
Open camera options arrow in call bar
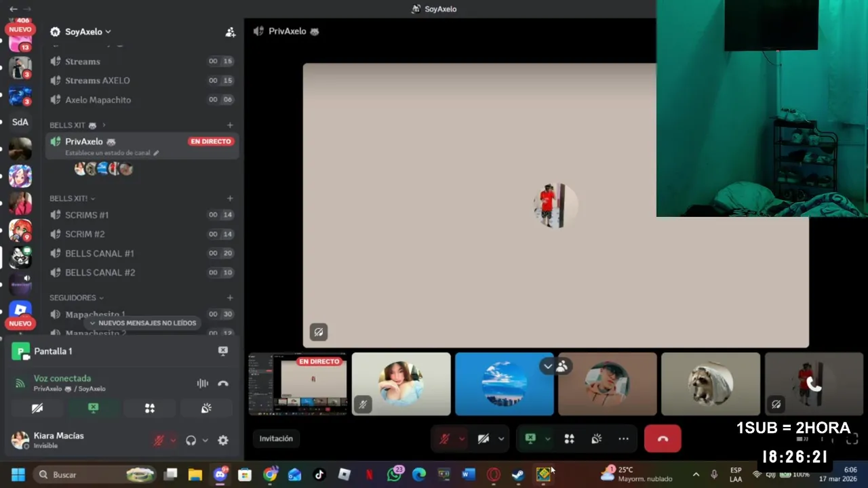click(x=501, y=439)
